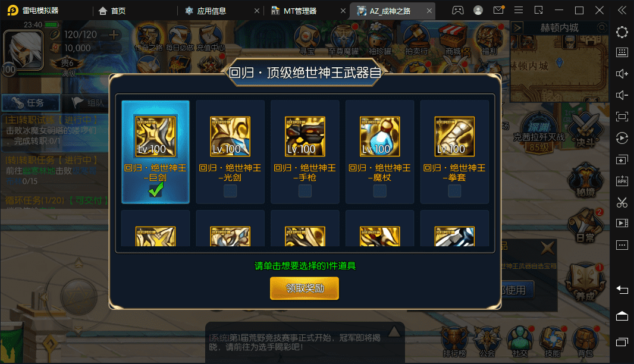Image resolution: width=634 pixels, height=364 pixels.
Task: Select the 绝世神王-光剑 weapon icon
Action: click(x=230, y=137)
